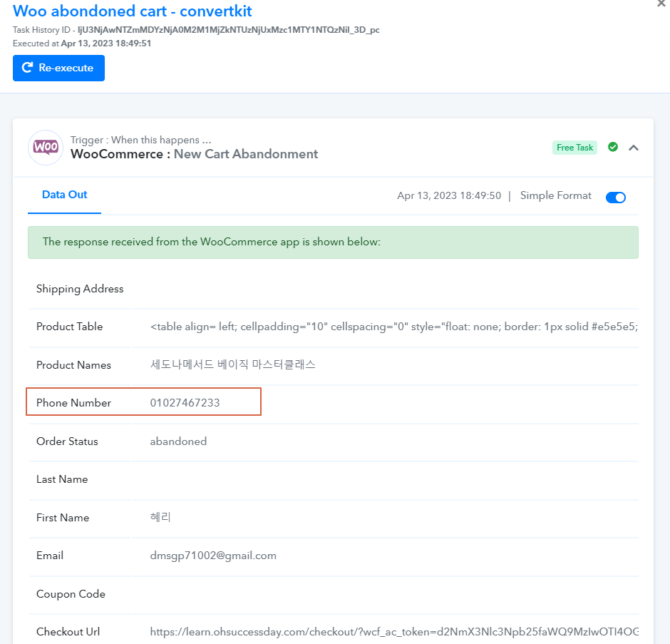This screenshot has width=670, height=644.
Task: Select the email dmsgp71002@gmail.com value
Action: click(213, 556)
